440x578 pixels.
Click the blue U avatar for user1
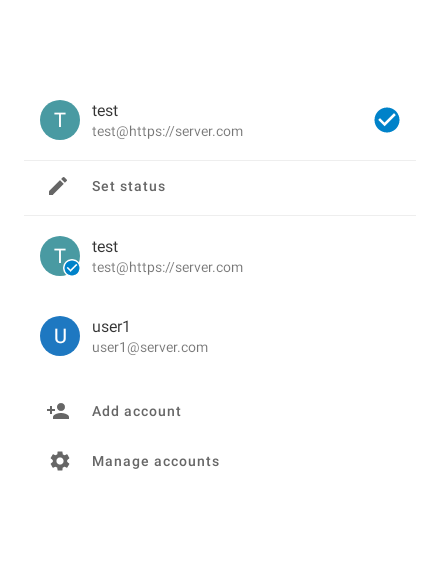(x=60, y=336)
